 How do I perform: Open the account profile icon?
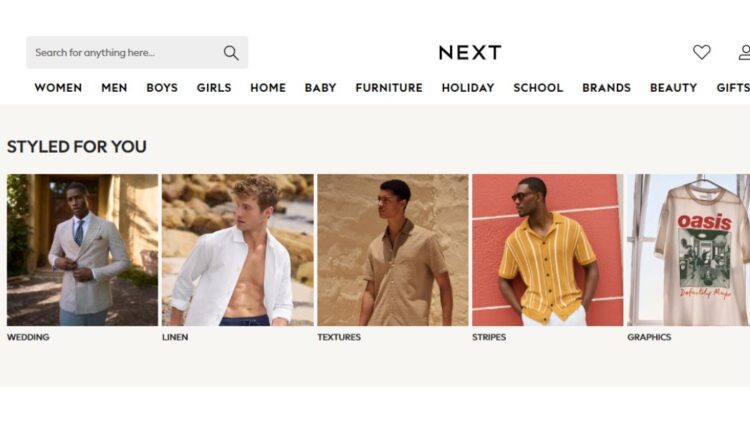pyautogui.click(x=744, y=52)
